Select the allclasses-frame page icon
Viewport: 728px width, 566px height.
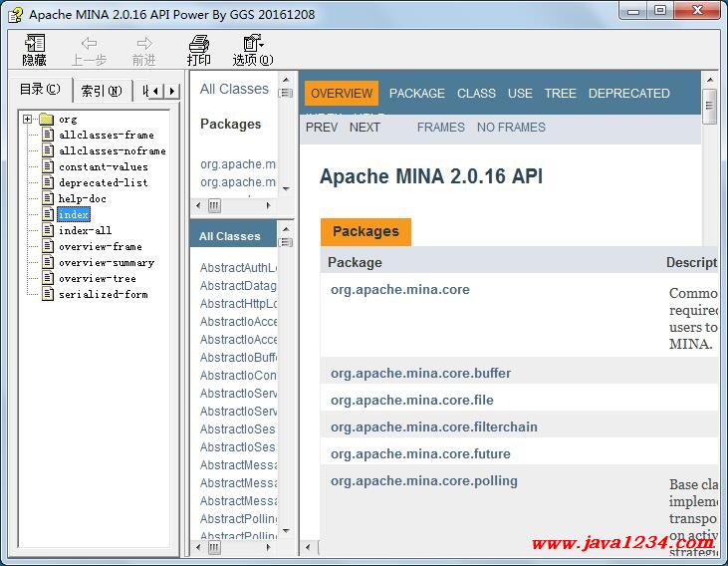[48, 136]
